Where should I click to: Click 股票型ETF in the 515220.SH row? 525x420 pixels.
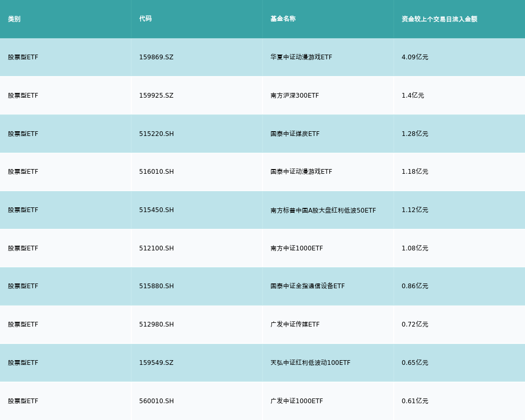(23, 134)
